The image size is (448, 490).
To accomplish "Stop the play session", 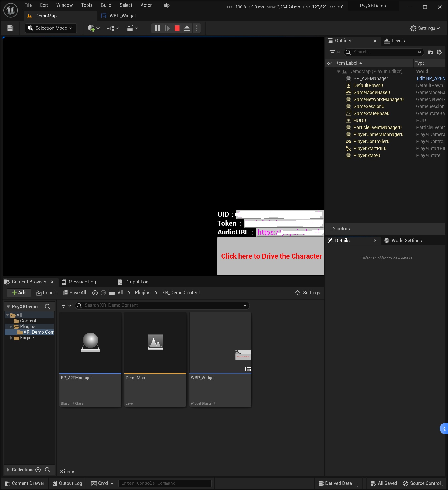I will 177,28.
